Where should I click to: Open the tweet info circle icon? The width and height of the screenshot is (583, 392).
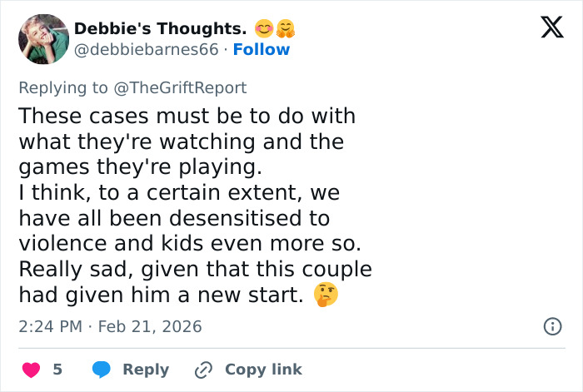tap(551, 327)
